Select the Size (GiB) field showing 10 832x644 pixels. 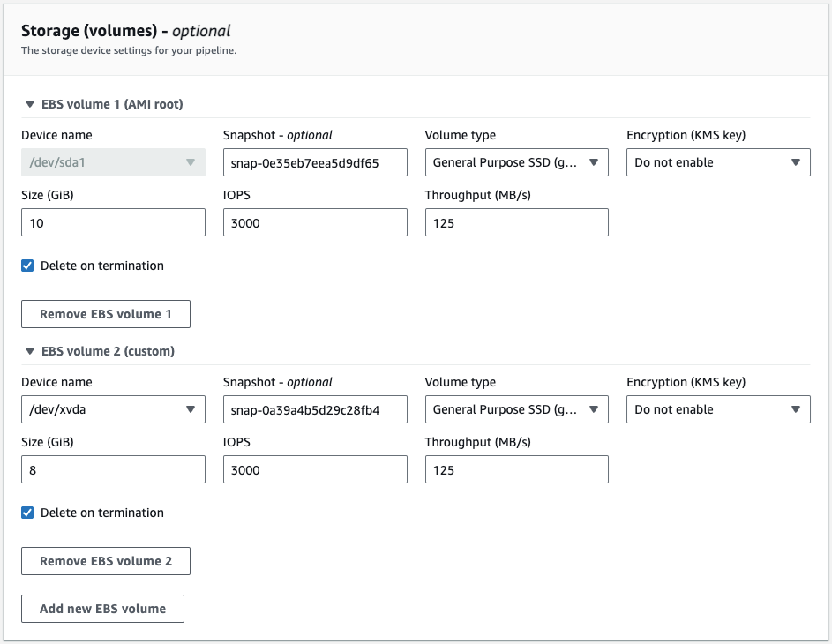[x=113, y=222]
